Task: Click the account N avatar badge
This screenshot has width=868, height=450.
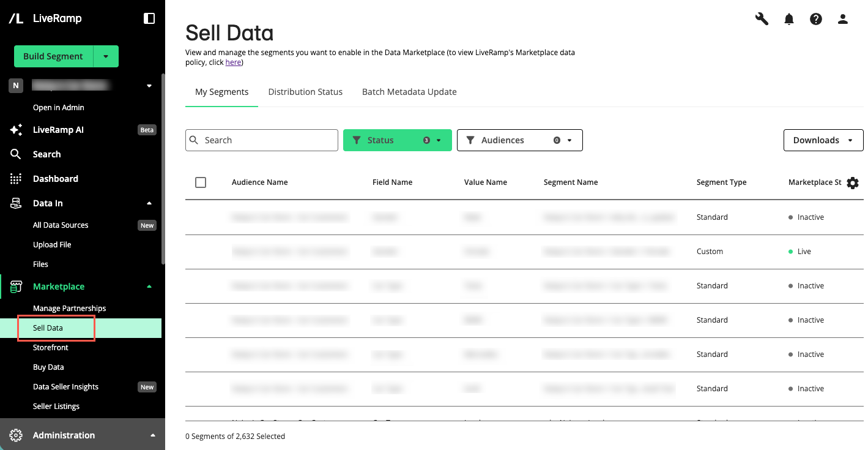Action: pyautogui.click(x=16, y=86)
